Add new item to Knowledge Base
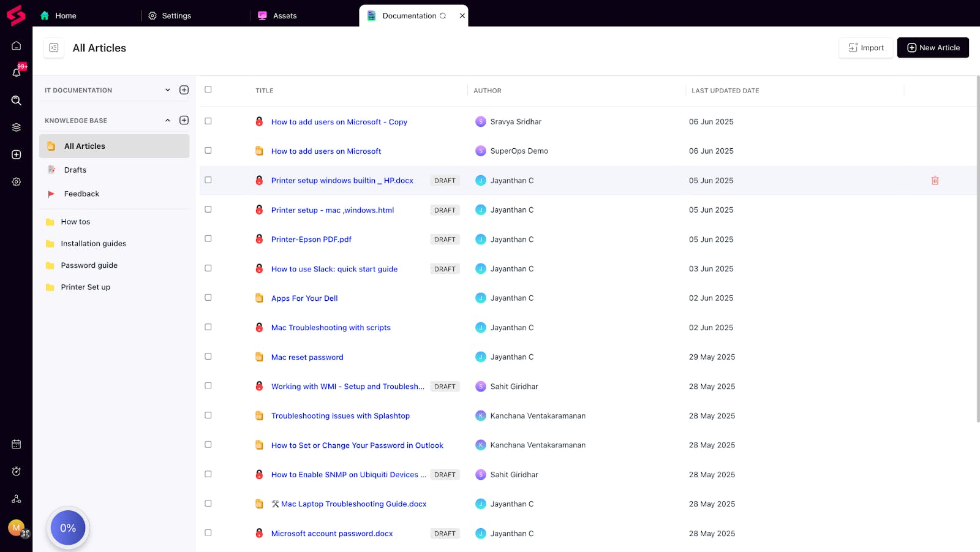Viewport: 980px width, 552px height. (184, 120)
